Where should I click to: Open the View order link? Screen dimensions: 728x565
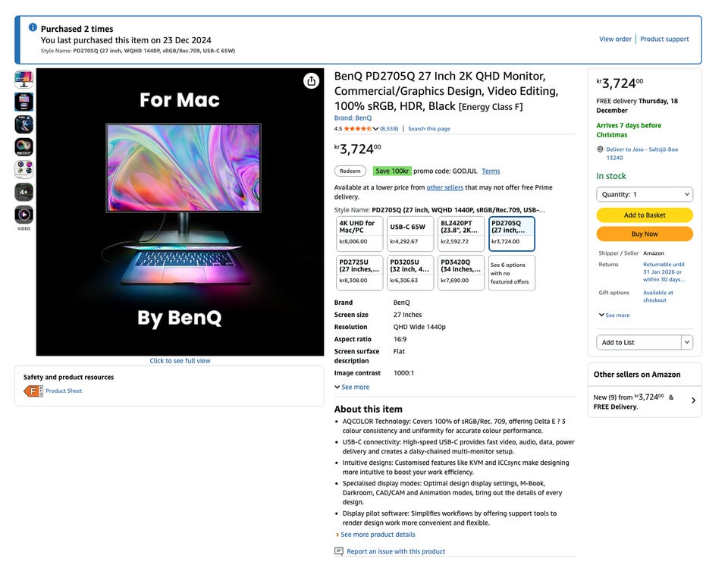(615, 39)
